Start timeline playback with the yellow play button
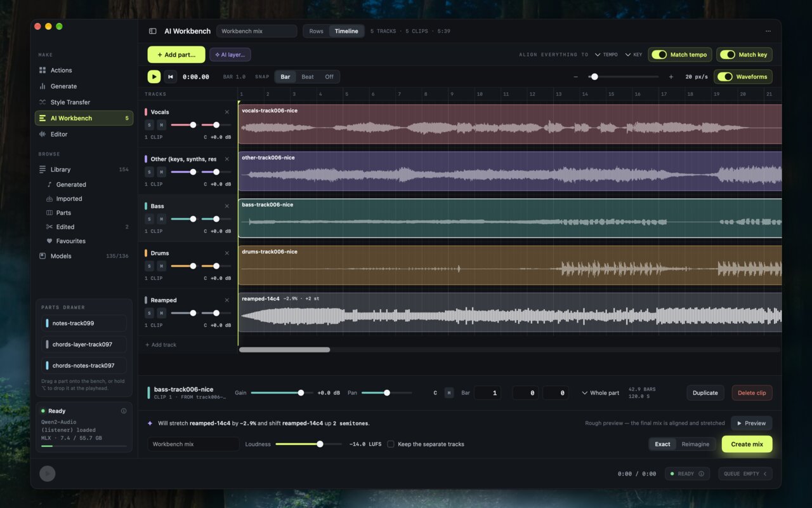812x508 pixels. [x=154, y=77]
